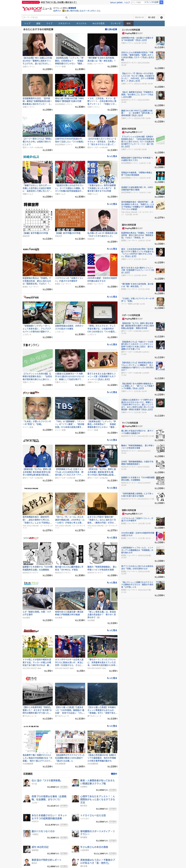This screenshot has width=186, height=868.
Task: Click もっと見る for 沖縄タイムス section
Action: (112, 156)
